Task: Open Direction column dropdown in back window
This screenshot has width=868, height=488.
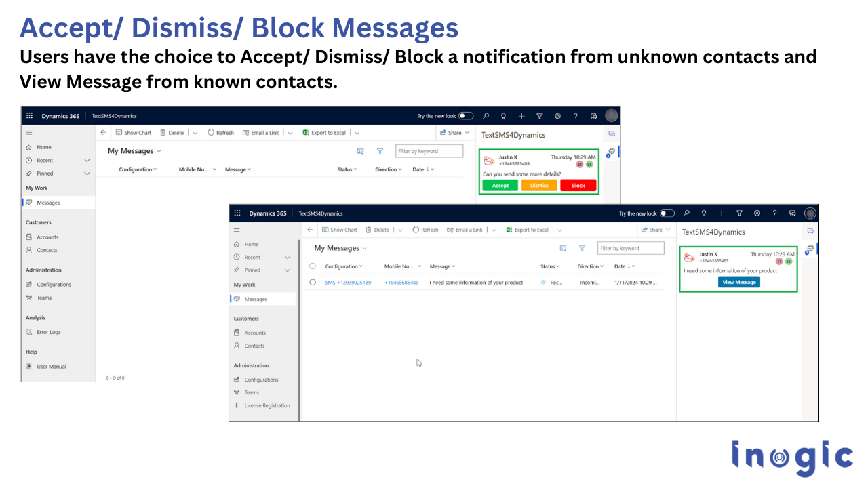Action: (389, 169)
